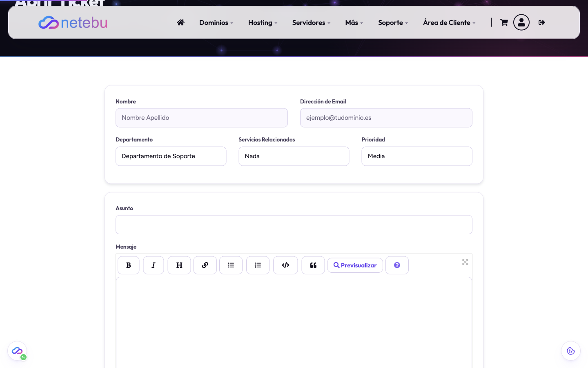Viewport: 588px width, 368px height.
Task: Insert a heading in the message
Action: click(x=179, y=265)
